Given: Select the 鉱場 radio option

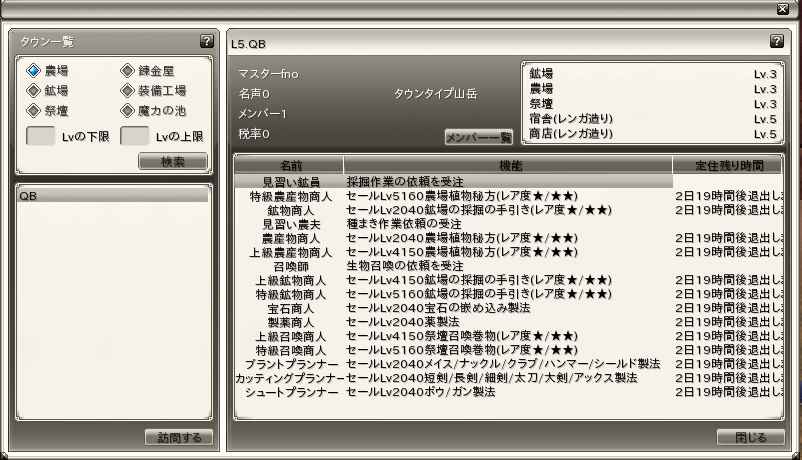Looking at the screenshot, I should pyautogui.click(x=34, y=91).
